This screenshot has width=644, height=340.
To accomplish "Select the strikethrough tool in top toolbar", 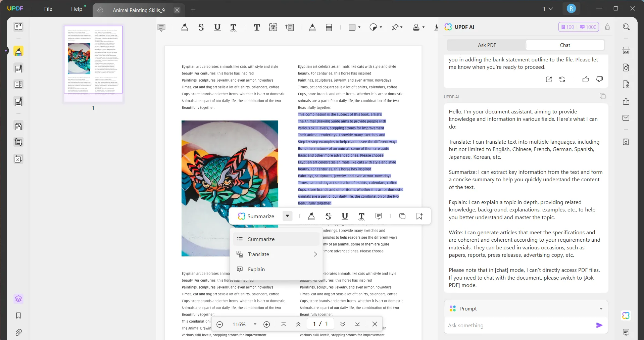I will [201, 28].
